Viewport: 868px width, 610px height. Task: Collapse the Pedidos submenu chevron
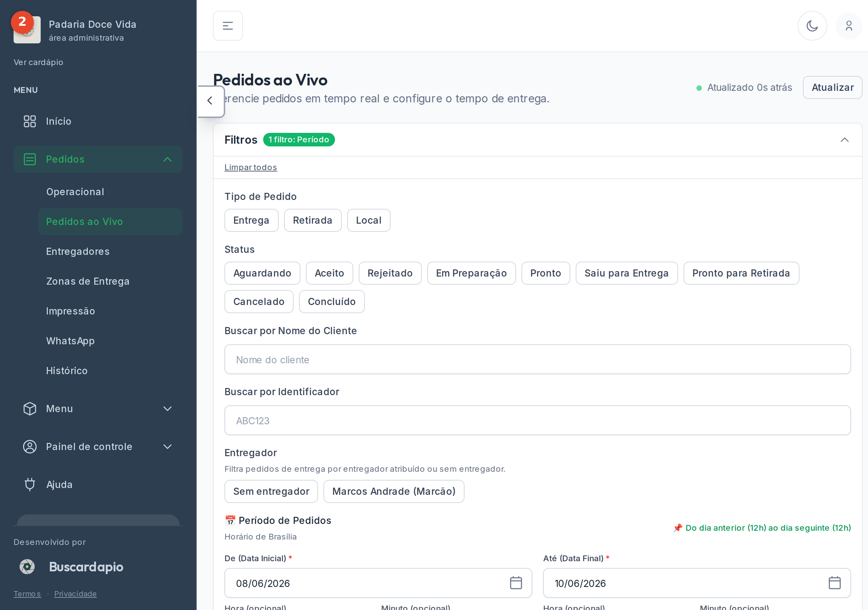point(167,160)
